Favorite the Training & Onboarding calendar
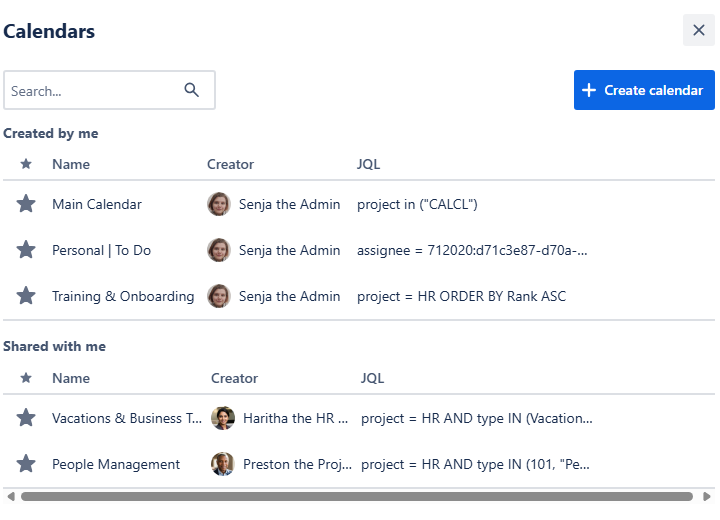 [26, 296]
